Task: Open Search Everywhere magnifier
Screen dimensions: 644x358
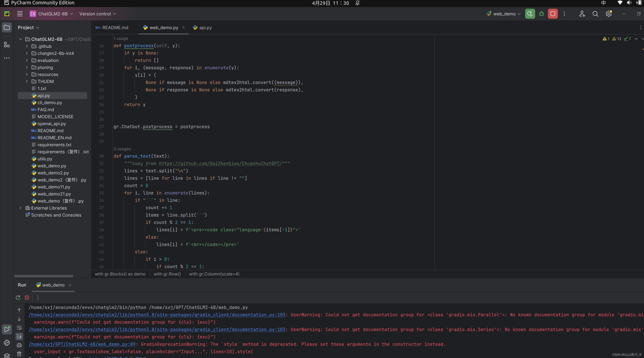Action: [596, 14]
